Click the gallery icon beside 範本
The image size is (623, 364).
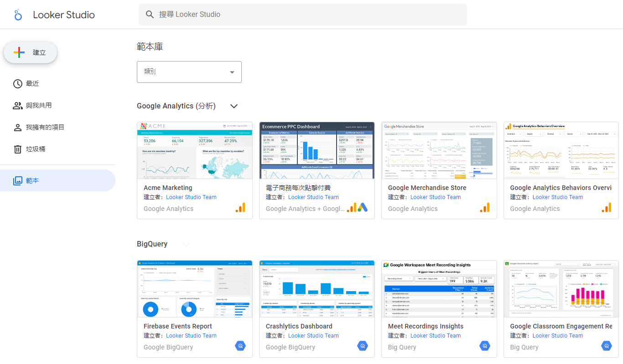click(18, 180)
